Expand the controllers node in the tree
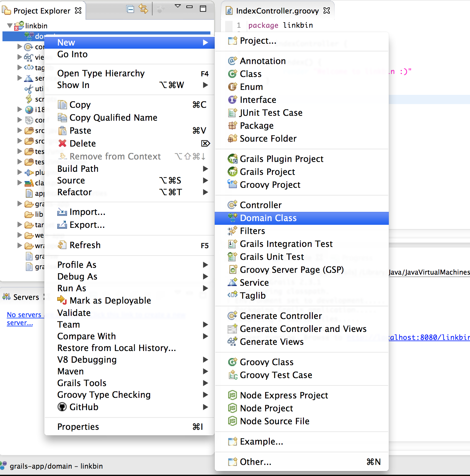Screen dimensions: 470x476 19,47
